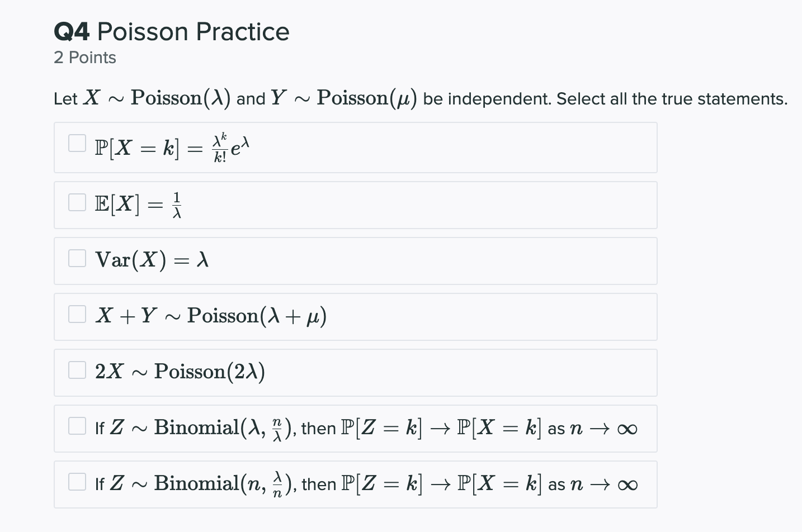Check the 2X ~ Poisson(2λ) checkbox

pyautogui.click(x=77, y=370)
